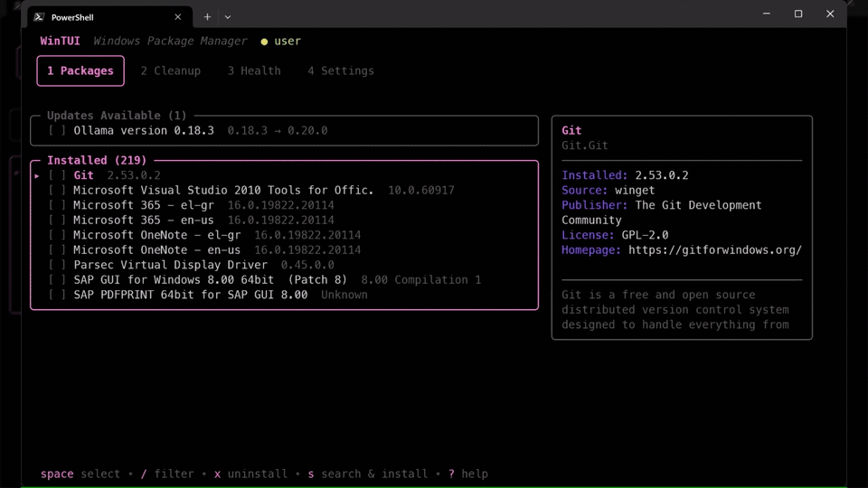Check Microsoft Visual Studio 2010 Tools checkbox
868x488 pixels.
pos(57,191)
